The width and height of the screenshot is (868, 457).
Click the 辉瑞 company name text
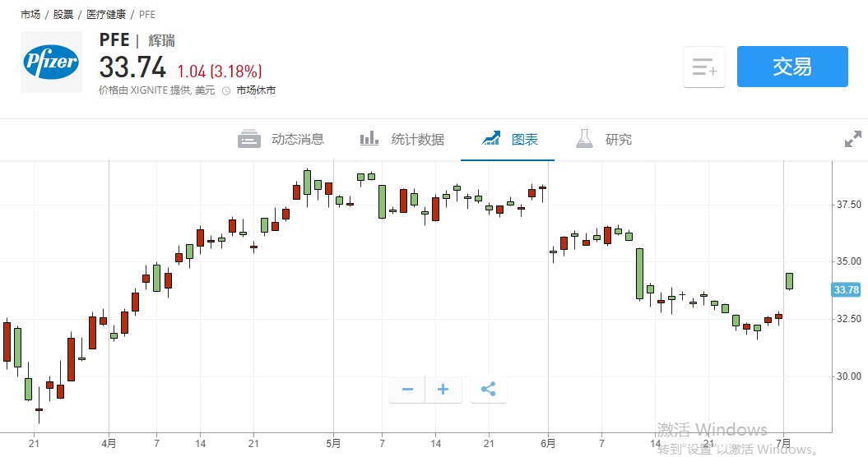(161, 41)
